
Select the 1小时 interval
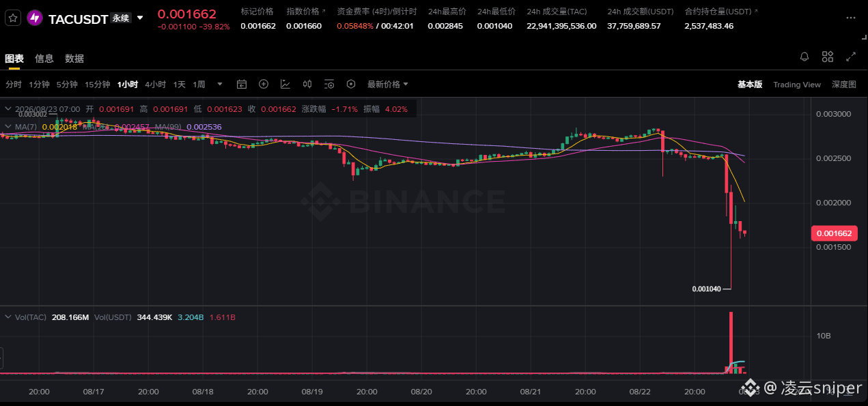(128, 85)
